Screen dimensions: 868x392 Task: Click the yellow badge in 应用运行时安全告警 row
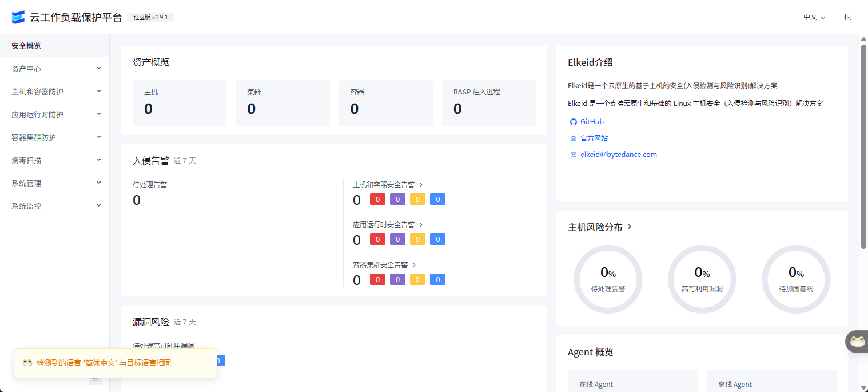417,239
